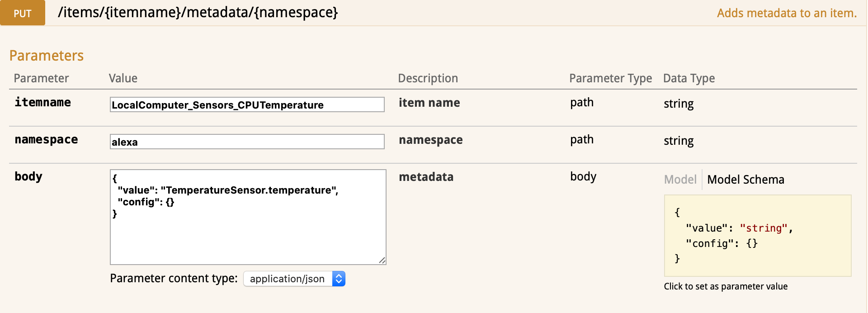This screenshot has height=313, width=868.
Task: Collapse the /items/{itemname}/metadata/{namespace} endpoint path
Action: click(198, 12)
